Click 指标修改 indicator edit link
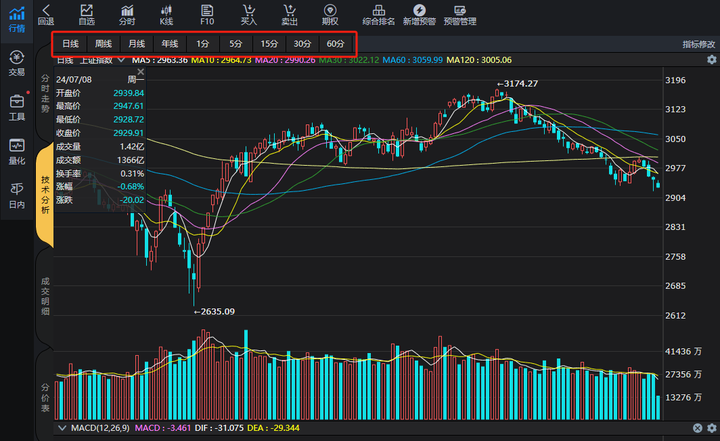 click(699, 45)
